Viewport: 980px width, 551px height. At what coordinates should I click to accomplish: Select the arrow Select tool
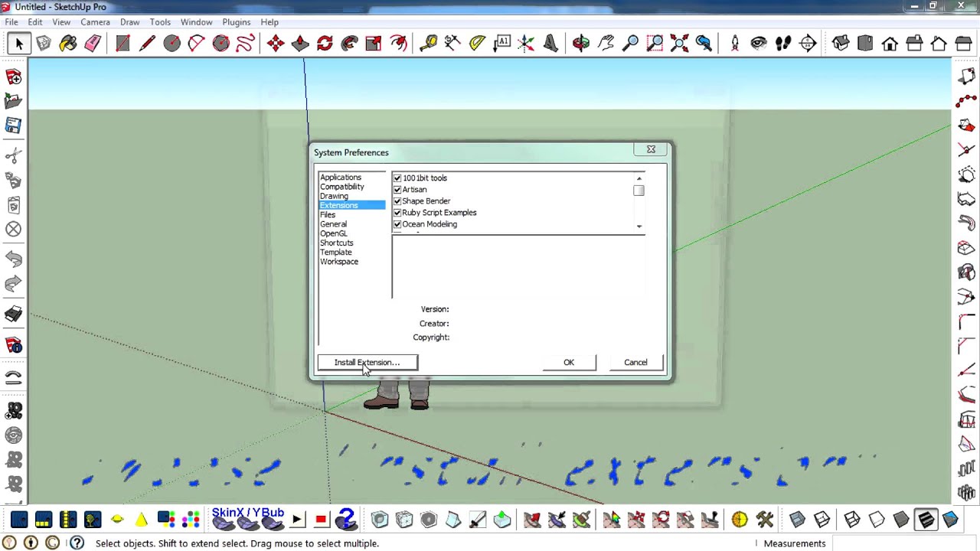pos(18,44)
